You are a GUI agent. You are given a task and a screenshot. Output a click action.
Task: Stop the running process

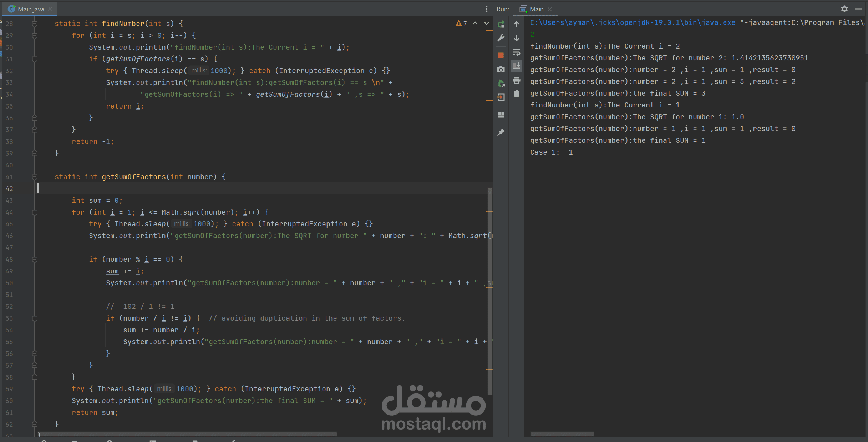pyautogui.click(x=501, y=55)
